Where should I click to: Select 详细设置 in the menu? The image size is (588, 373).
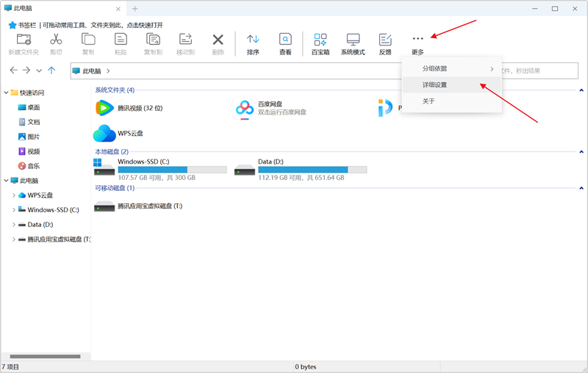click(434, 85)
